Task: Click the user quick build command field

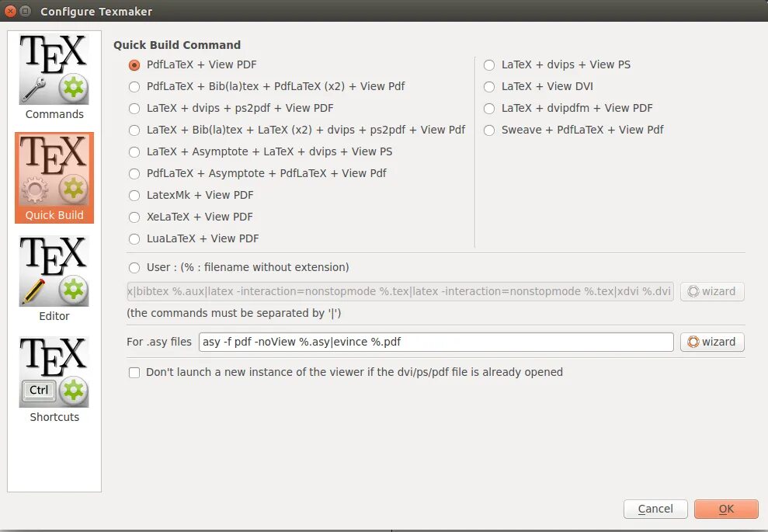Action: pyautogui.click(x=400, y=291)
